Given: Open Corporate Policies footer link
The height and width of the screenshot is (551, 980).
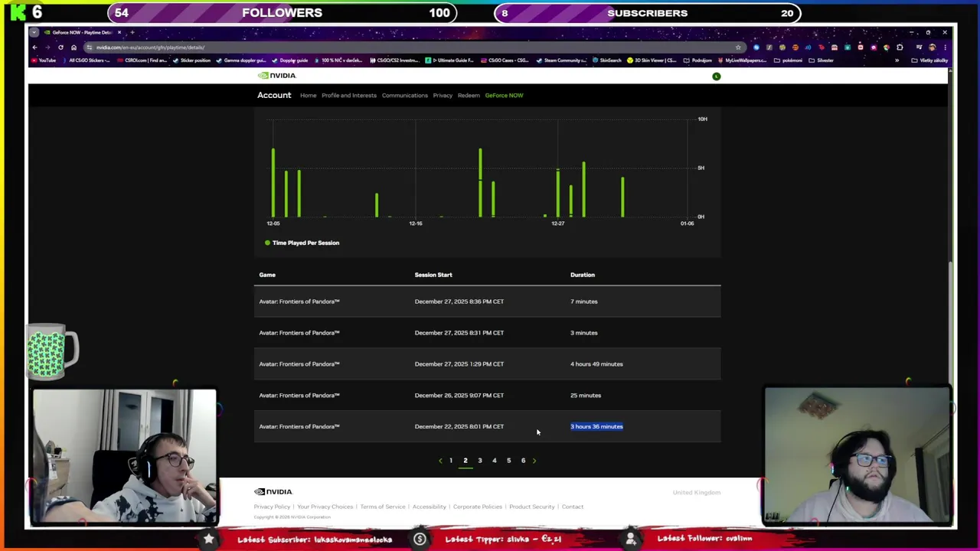Looking at the screenshot, I should (478, 507).
